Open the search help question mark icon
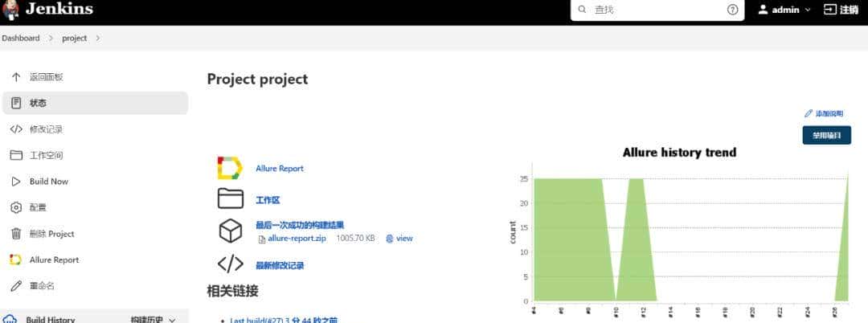868x323 pixels. (x=732, y=10)
